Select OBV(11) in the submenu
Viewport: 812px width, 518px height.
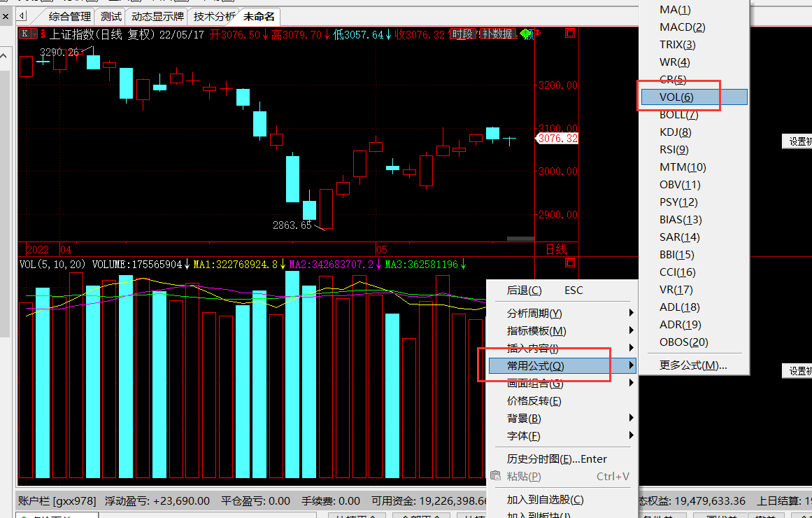coord(694,185)
